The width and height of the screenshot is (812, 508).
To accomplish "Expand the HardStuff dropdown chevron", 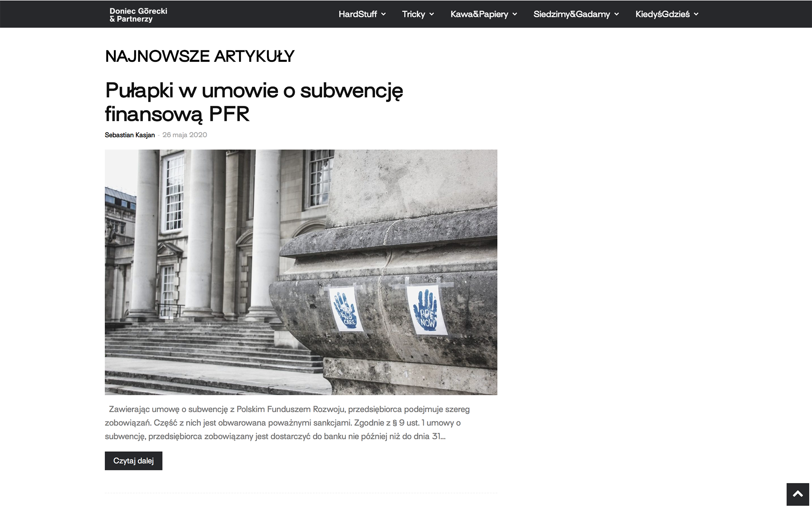I will click(x=383, y=14).
